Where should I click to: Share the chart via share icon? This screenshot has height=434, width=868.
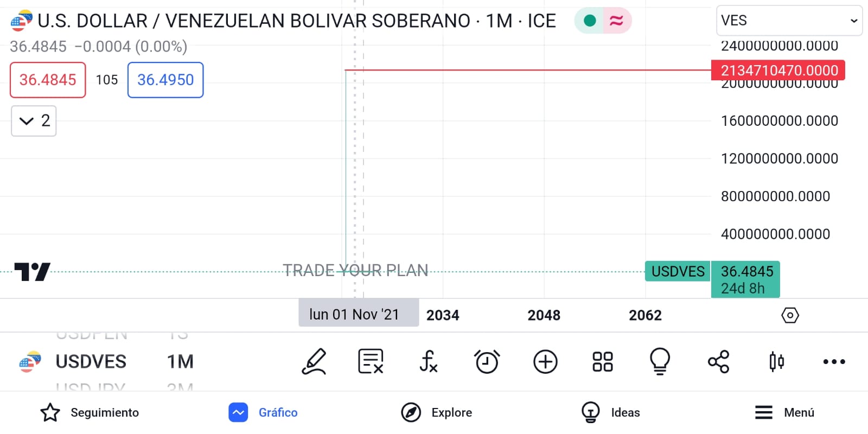(718, 362)
